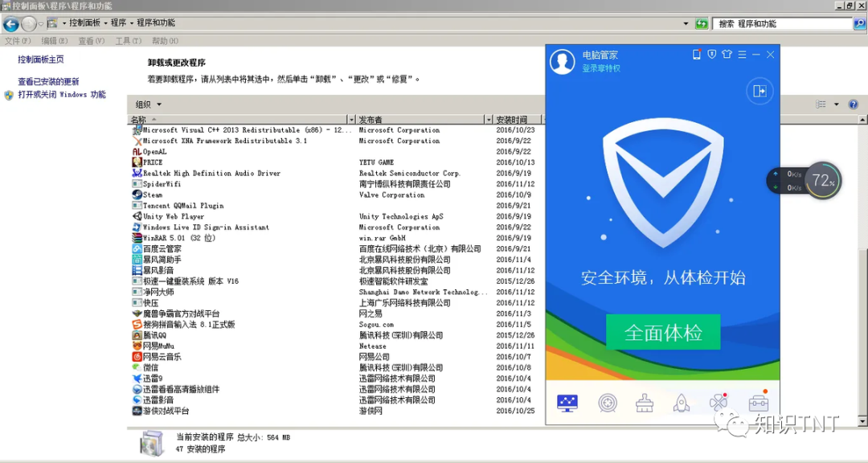This screenshot has height=463, width=868.
Task: Open the toolbox icon in 电脑管家
Action: click(759, 402)
